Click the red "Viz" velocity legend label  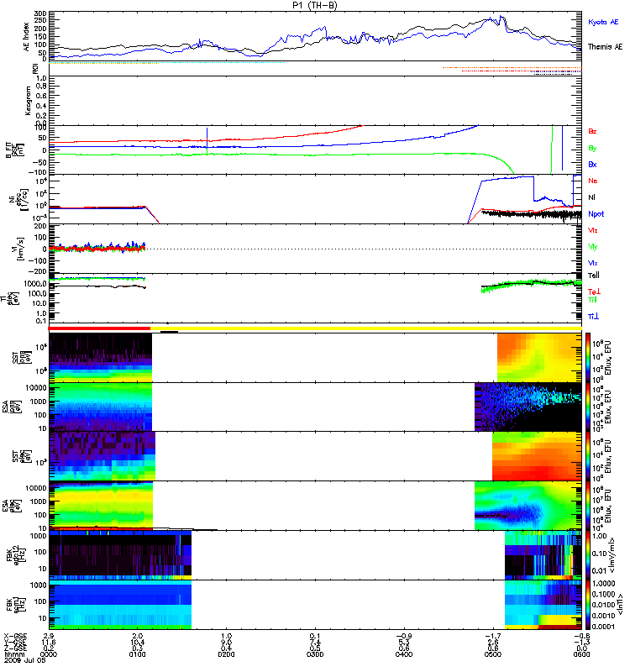pyautogui.click(x=592, y=230)
